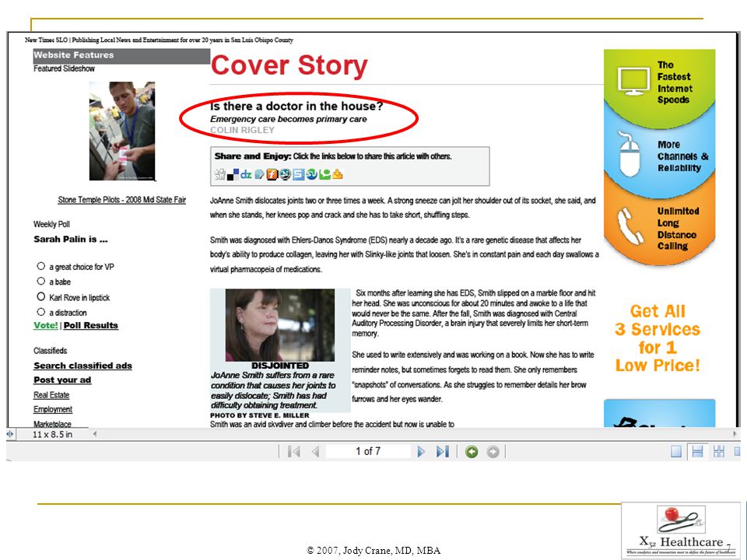Select 'a great choice for VP' option

coord(41,266)
